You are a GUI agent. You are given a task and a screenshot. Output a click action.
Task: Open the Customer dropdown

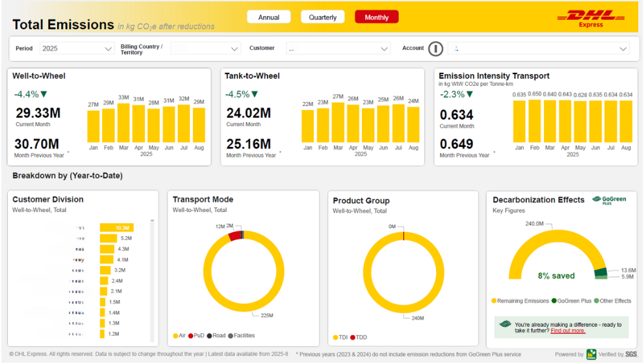[x=338, y=49]
